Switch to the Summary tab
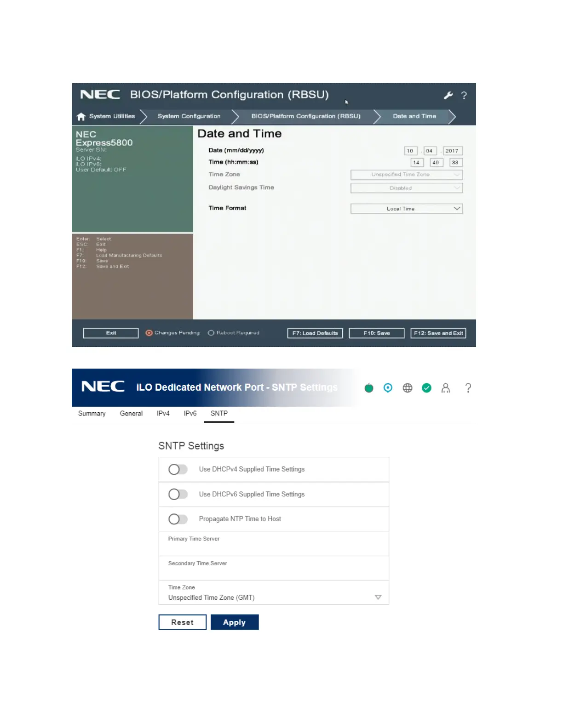Viewport: 563px width, 728px height. click(x=92, y=414)
